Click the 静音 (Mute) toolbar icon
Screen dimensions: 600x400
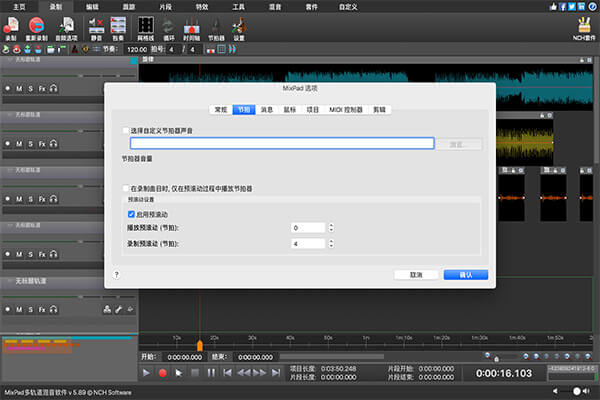pos(98,25)
